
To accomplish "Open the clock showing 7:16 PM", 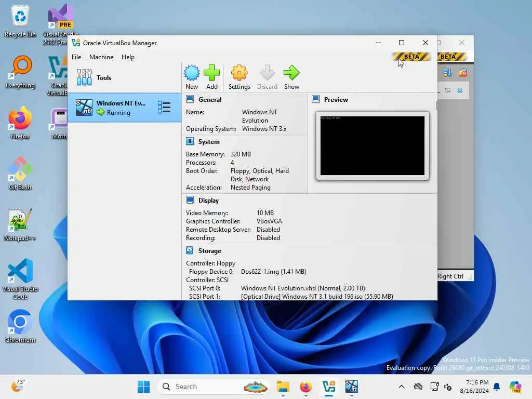I will click(474, 387).
